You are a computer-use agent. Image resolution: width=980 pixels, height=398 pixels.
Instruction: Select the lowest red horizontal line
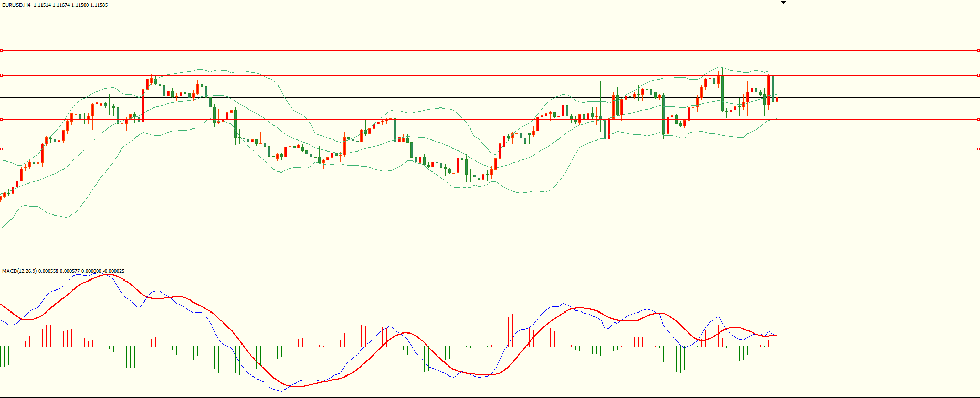(x=490, y=149)
